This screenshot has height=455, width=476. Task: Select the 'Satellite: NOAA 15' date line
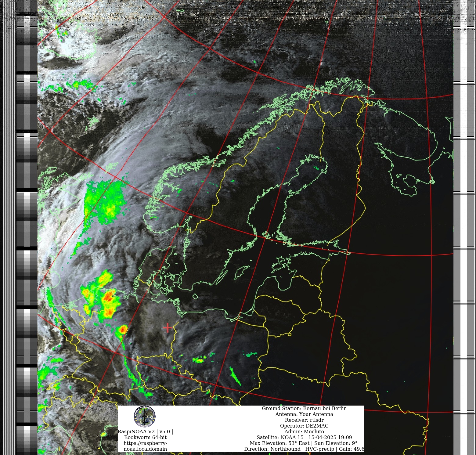tap(304, 437)
